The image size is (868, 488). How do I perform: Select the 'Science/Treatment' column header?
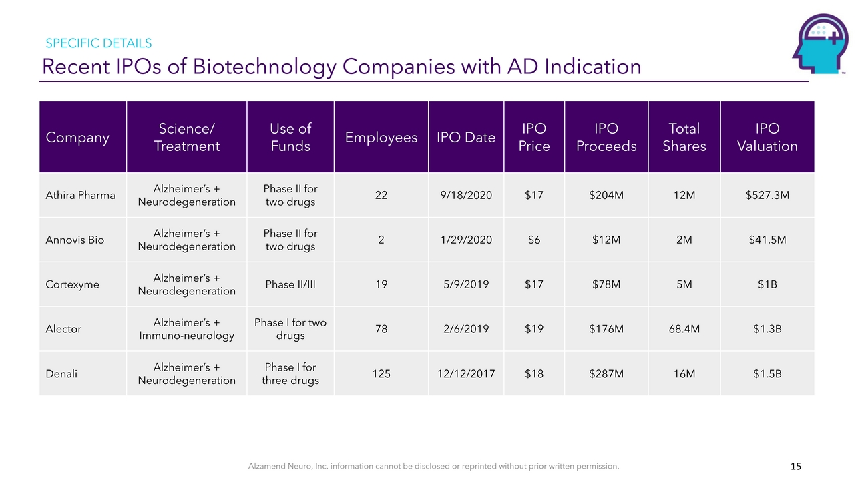click(x=186, y=137)
